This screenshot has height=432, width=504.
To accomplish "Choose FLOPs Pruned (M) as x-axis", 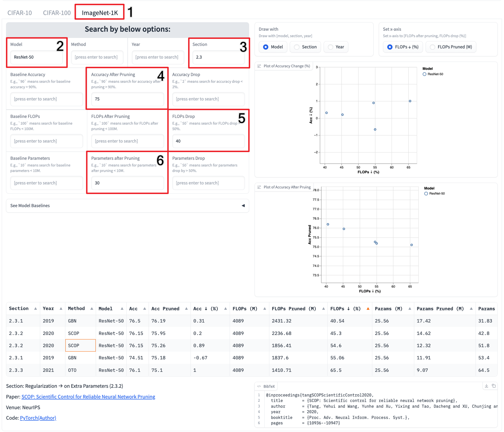I will 433,47.
